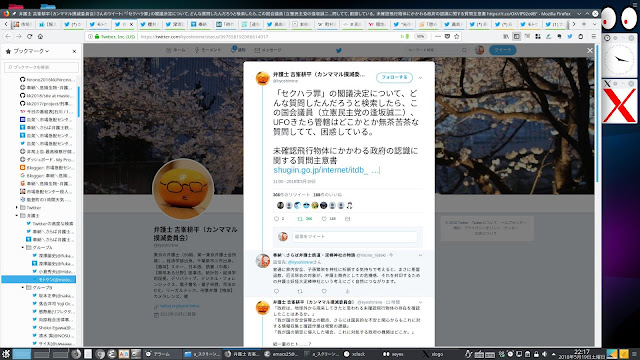Viewport: 640px width, 360px height.
Task: Click the volume speaker icon in the system tray
Action: [x=544, y=354]
